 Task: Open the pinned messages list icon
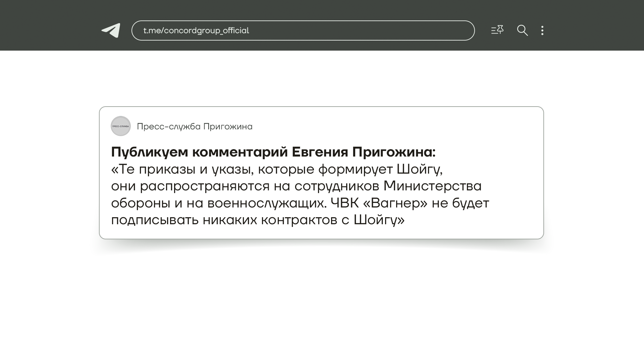click(x=497, y=30)
